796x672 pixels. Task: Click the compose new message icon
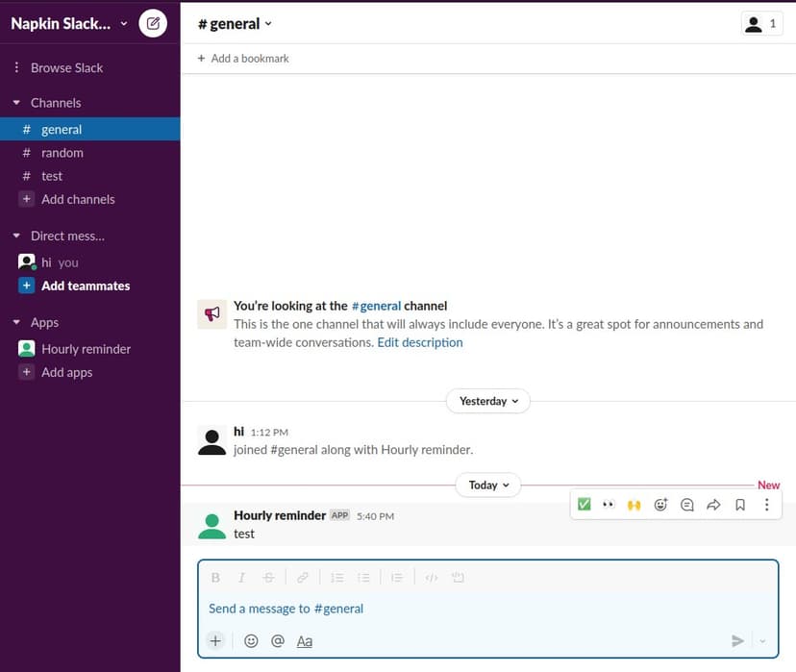coord(153,23)
